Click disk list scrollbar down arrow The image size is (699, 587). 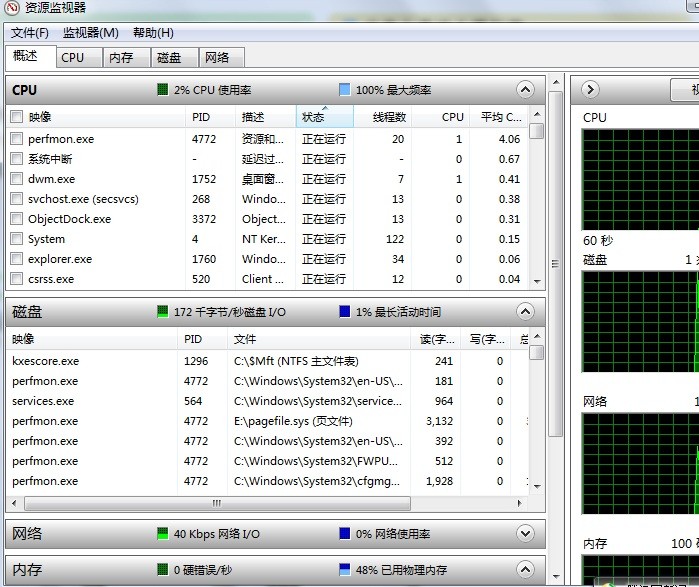[537, 487]
